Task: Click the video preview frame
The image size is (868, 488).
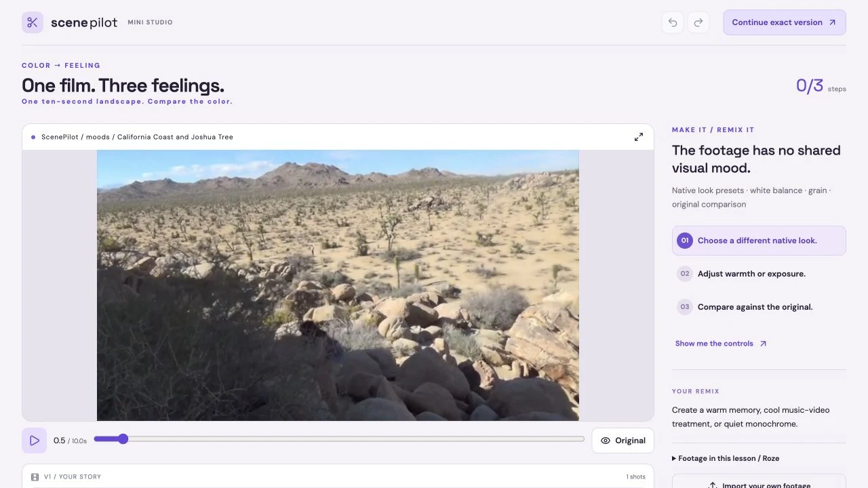Action: point(338,285)
